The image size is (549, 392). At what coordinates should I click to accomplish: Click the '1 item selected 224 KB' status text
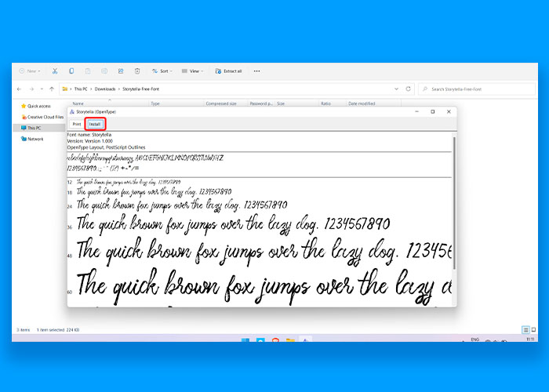pyautogui.click(x=58, y=330)
